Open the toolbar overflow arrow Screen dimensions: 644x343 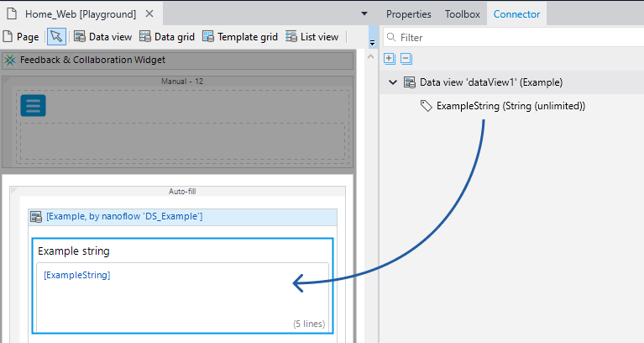point(373,42)
